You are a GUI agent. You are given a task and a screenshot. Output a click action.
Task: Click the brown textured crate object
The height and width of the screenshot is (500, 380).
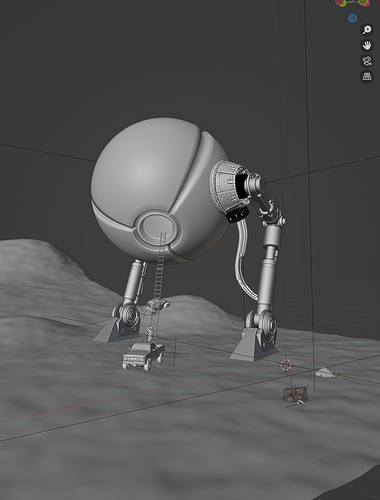295,394
